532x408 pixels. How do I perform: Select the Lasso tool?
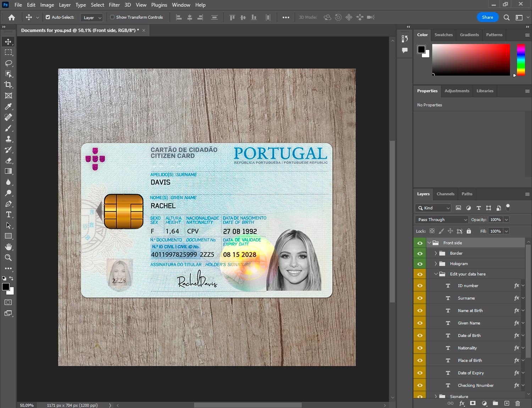click(8, 63)
